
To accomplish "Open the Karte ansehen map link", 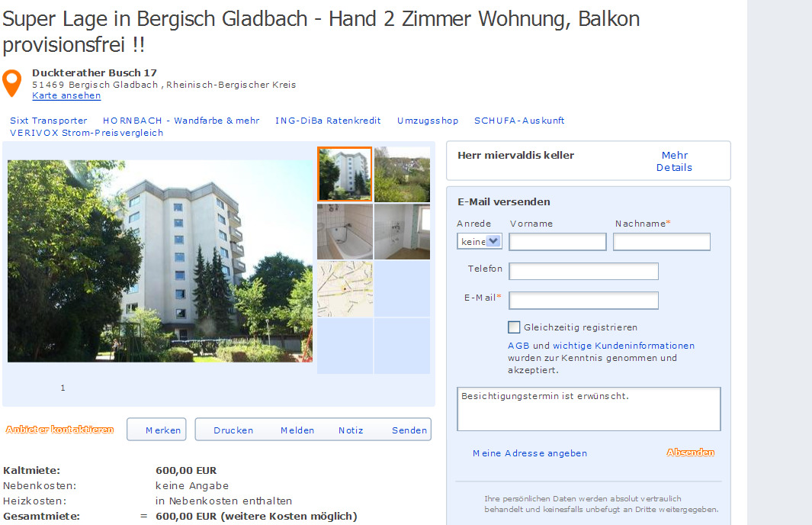I will pyautogui.click(x=66, y=95).
